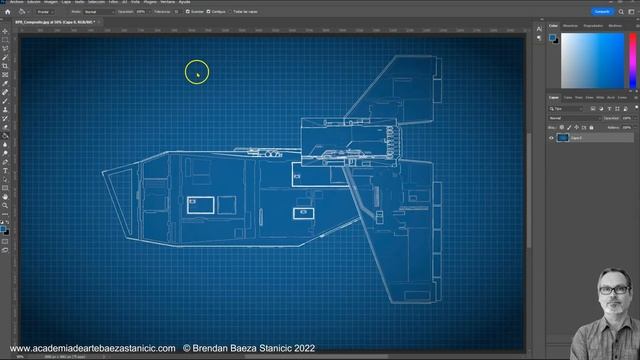Screen dimensions: 640x360
Task: Open the Modo Normal dropdown in options bar
Action: pyautogui.click(x=99, y=12)
